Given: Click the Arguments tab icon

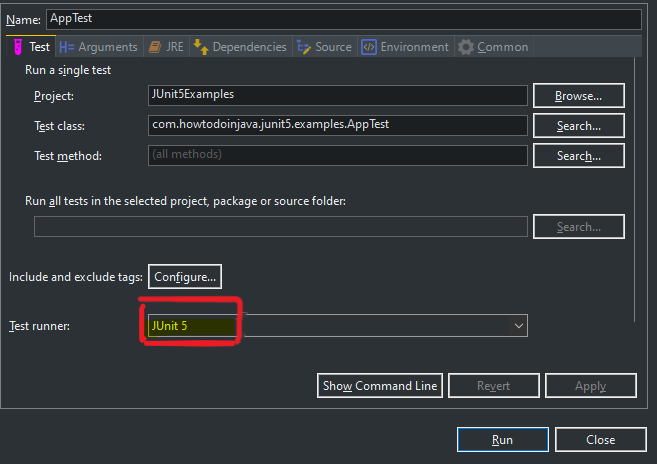Looking at the screenshot, I should pos(67,47).
